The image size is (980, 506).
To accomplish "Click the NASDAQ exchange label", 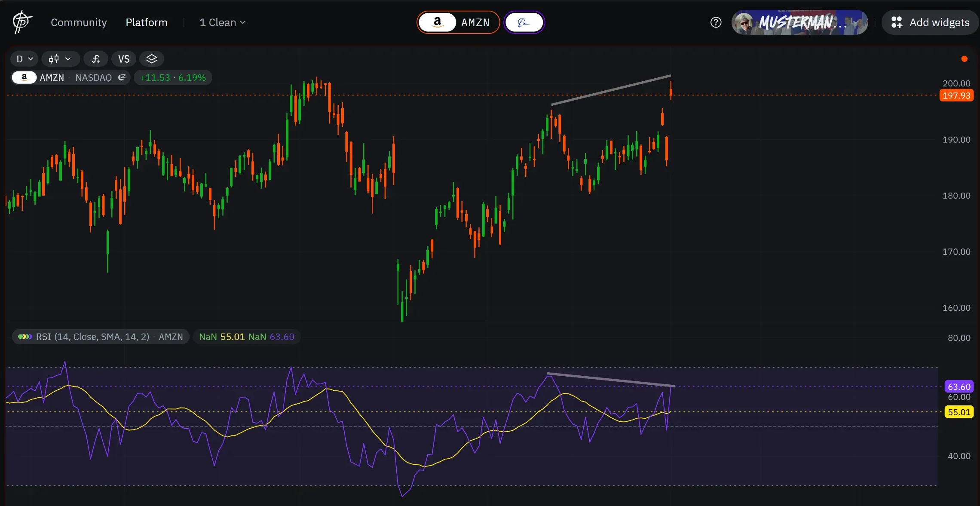I will point(93,78).
